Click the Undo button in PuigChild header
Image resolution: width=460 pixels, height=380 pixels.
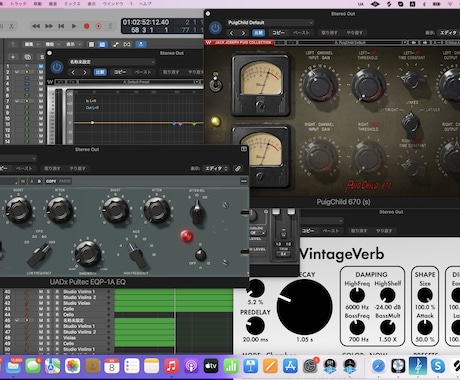pos(329,33)
